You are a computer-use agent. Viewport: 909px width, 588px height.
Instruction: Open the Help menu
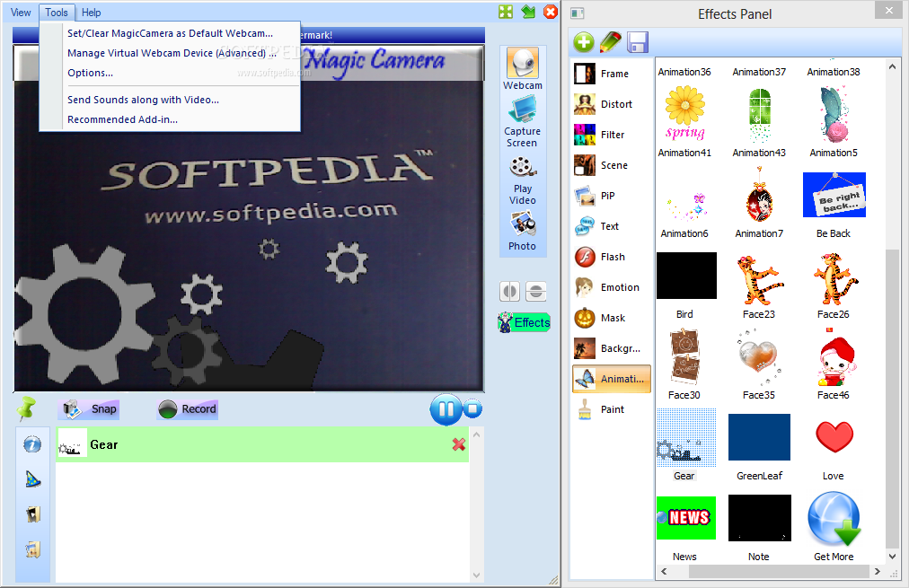pos(91,13)
